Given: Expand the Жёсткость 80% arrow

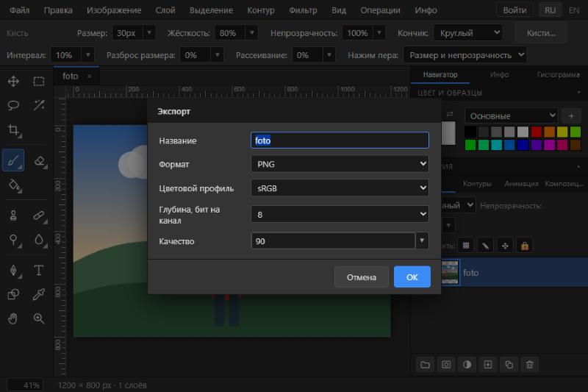Looking at the screenshot, I should [252, 32].
